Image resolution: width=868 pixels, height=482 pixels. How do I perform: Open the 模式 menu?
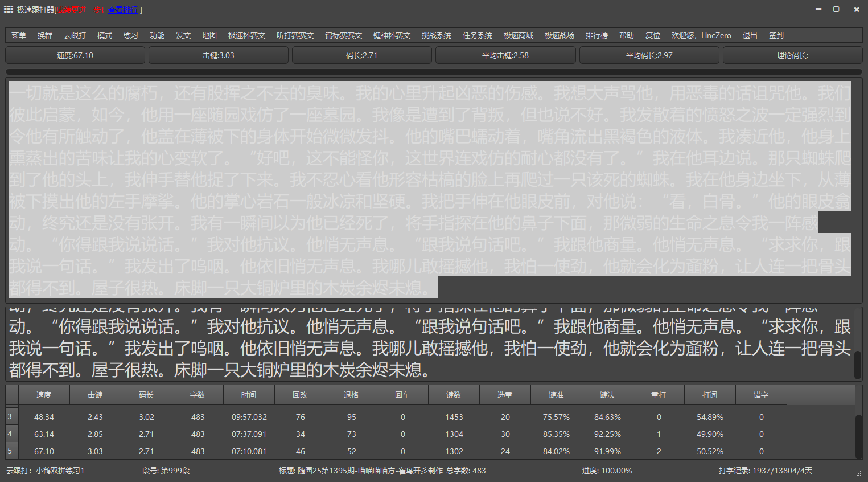(x=105, y=35)
